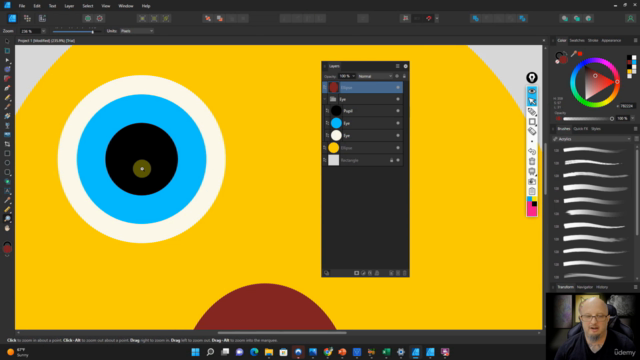Open the View menu
640x360 pixels.
[x=106, y=6]
